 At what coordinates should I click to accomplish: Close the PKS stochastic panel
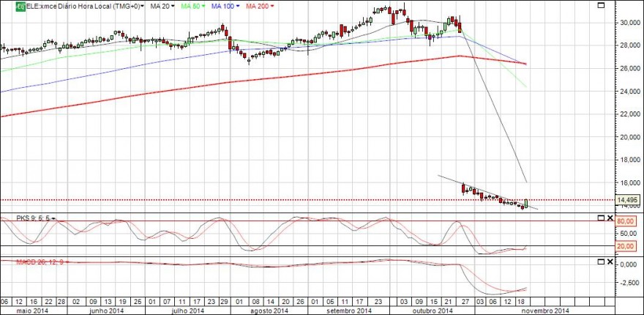click(x=610, y=218)
